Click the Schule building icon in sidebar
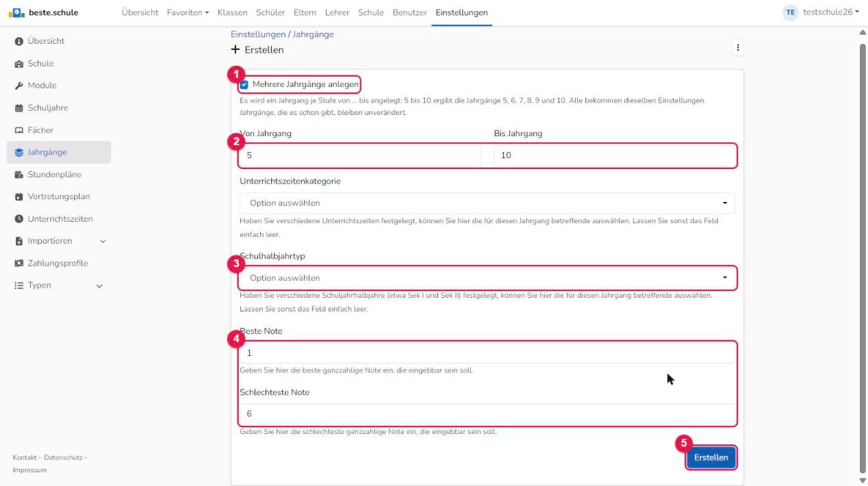Image resolution: width=868 pixels, height=486 pixels. click(18, 64)
